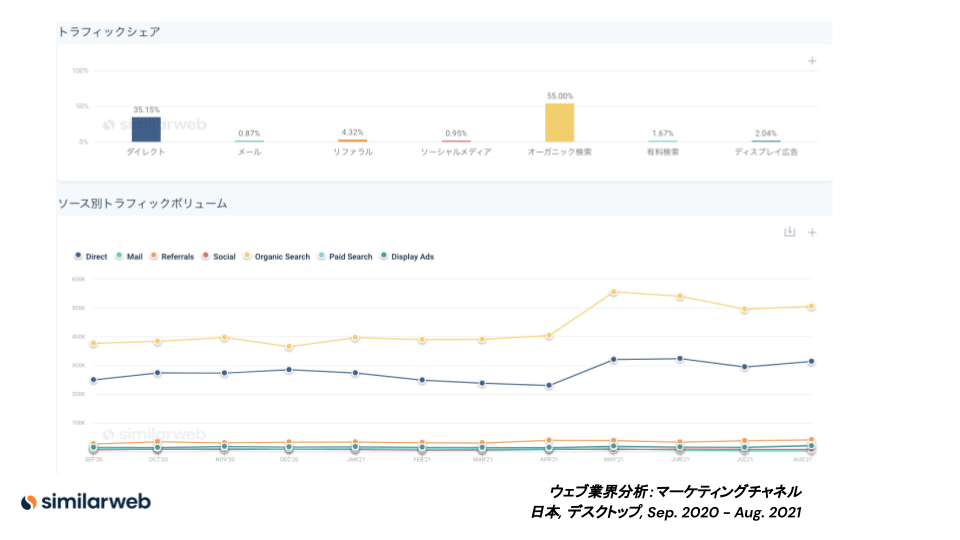Click the plus icon in the トラフィックシェア panel

[812, 61]
